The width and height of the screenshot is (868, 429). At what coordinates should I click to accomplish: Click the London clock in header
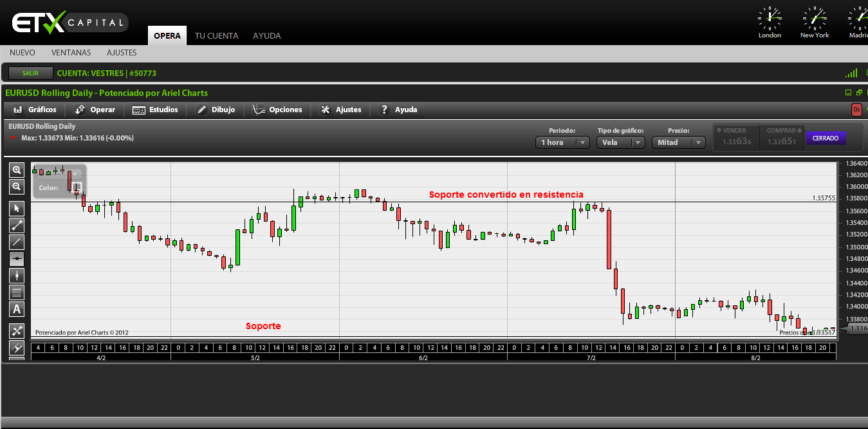click(770, 23)
